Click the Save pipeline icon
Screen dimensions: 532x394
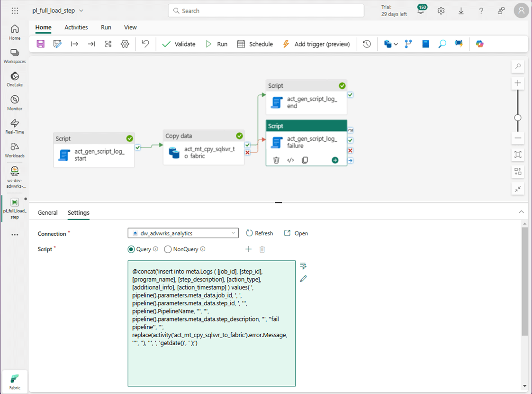coord(41,44)
